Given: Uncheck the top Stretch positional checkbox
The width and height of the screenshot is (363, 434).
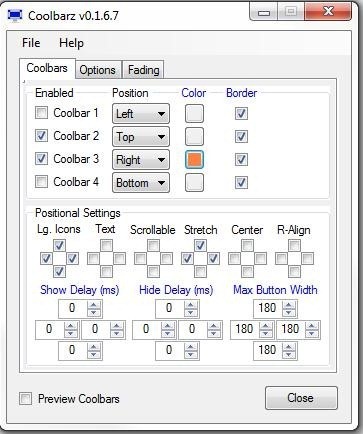Looking at the screenshot, I should (200, 246).
